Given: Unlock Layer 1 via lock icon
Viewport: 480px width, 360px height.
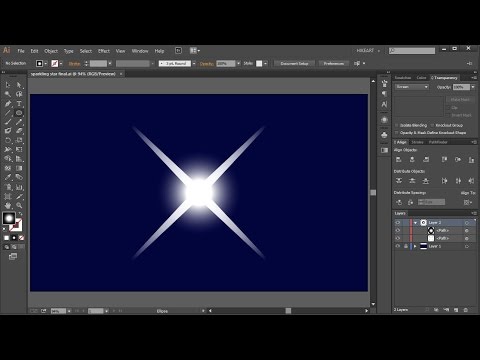Looking at the screenshot, I should tap(406, 246).
